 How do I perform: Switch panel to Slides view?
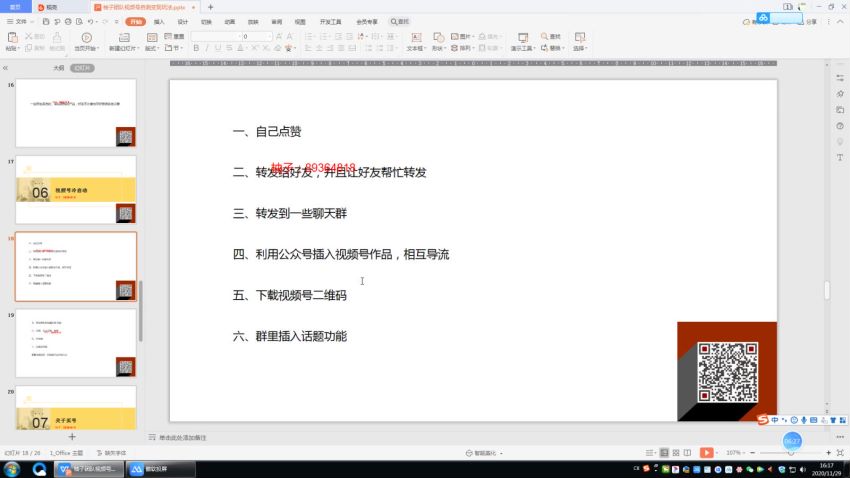[82, 68]
